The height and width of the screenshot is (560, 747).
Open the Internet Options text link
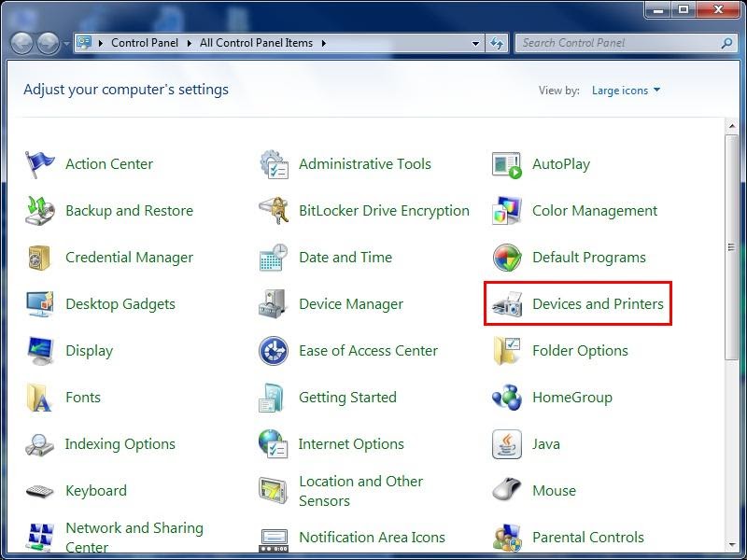[x=351, y=444]
